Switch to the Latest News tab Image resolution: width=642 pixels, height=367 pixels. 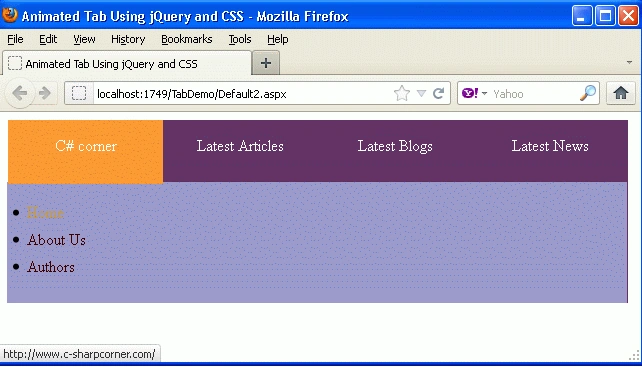[550, 146]
